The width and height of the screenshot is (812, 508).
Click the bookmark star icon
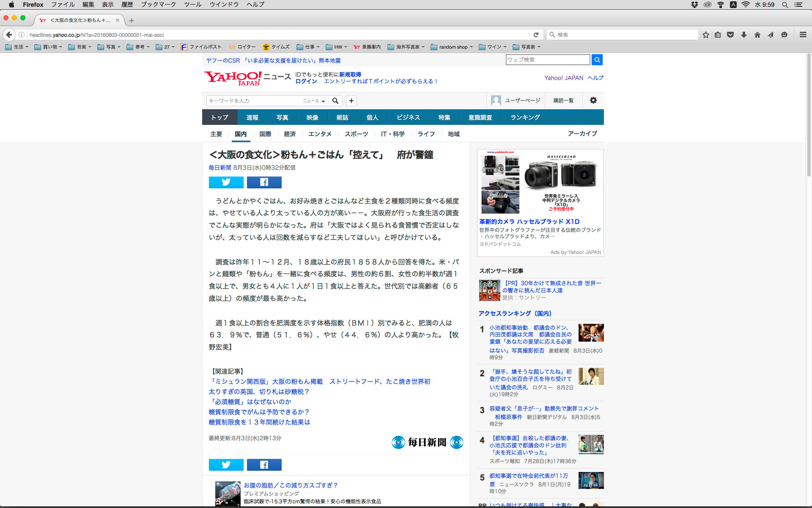tap(705, 35)
